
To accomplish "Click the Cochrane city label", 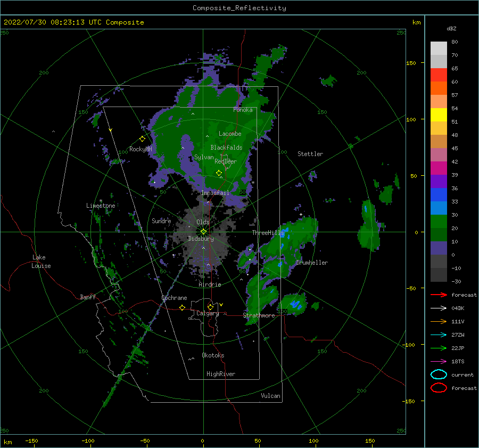I will (174, 298).
